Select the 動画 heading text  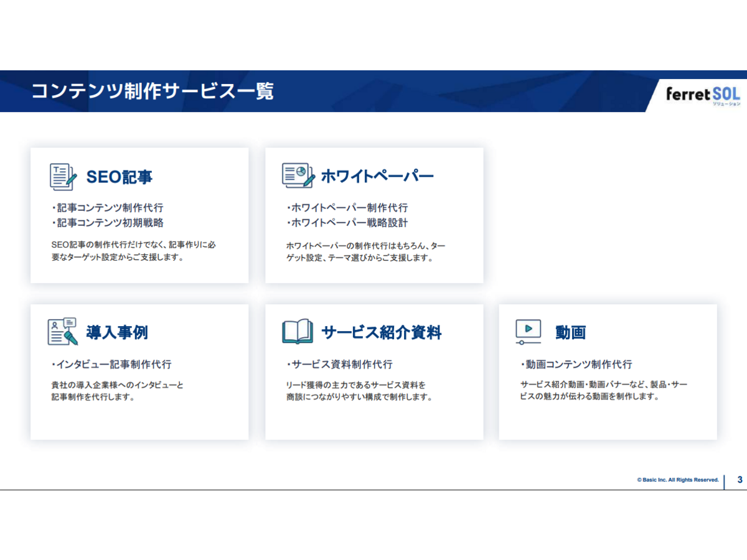point(570,332)
